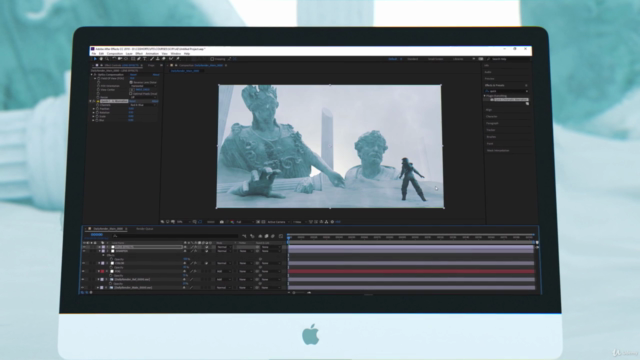This screenshot has width=640, height=360.
Task: Click the stopwatch next to Field Of View
Action: [98, 78]
